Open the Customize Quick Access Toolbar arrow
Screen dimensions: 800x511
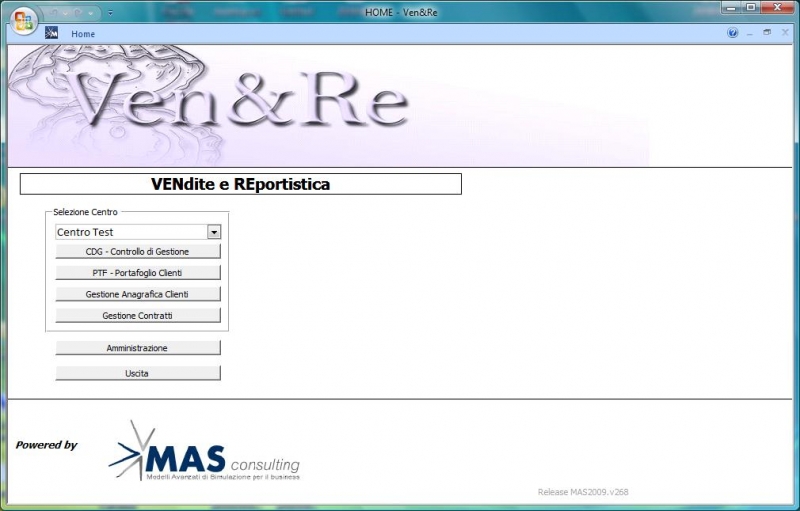[110, 12]
